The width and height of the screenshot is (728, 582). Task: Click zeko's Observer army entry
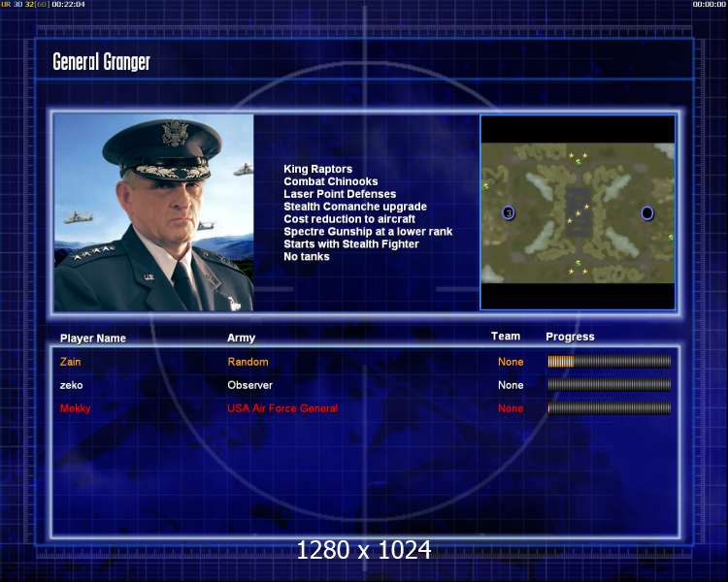click(x=249, y=385)
